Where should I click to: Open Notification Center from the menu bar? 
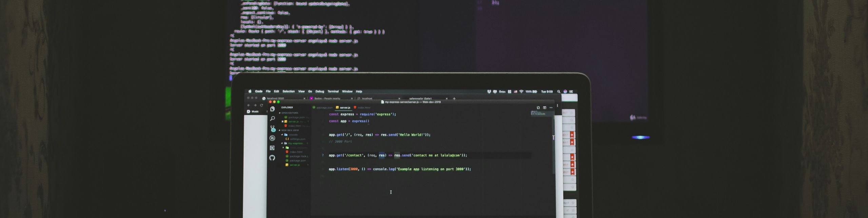pos(571,92)
